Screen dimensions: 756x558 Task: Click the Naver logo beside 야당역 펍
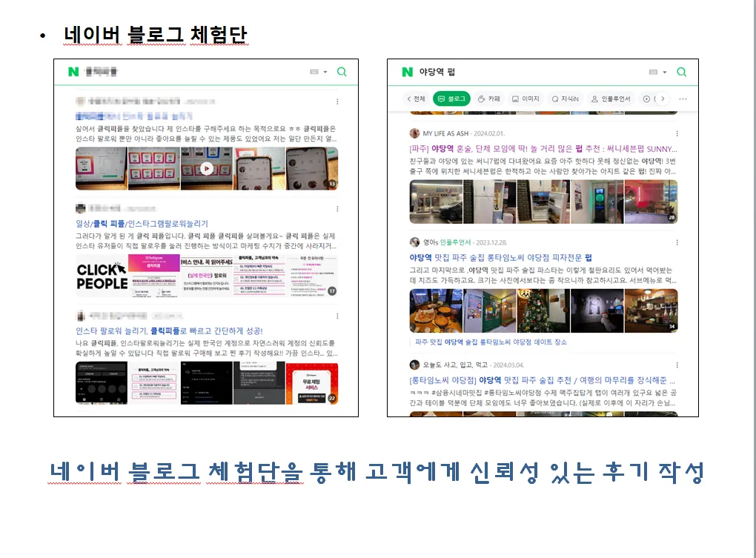[x=408, y=72]
